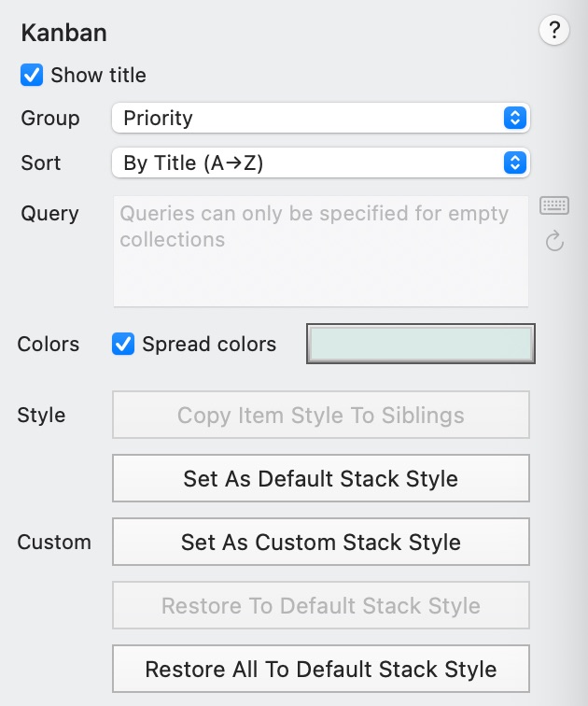Image resolution: width=588 pixels, height=706 pixels.
Task: Click the circular refresh arrow icon
Action: (x=554, y=240)
